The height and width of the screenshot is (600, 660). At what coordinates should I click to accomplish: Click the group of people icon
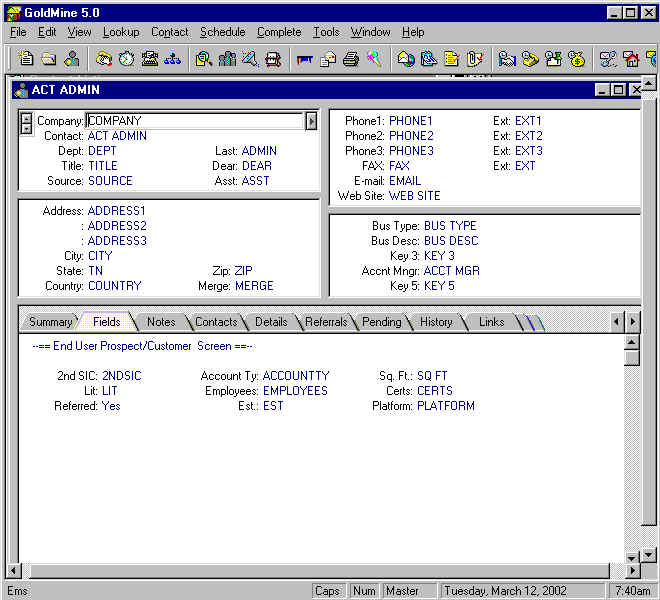click(x=227, y=59)
